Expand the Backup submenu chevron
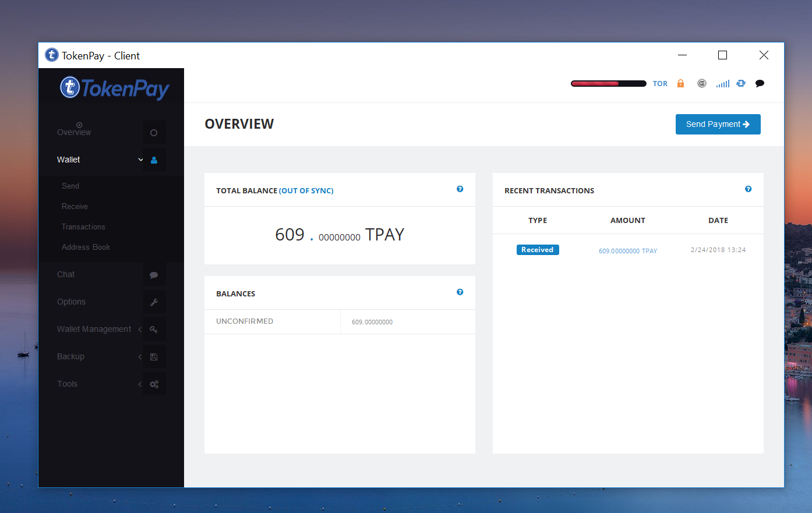 pyautogui.click(x=140, y=357)
